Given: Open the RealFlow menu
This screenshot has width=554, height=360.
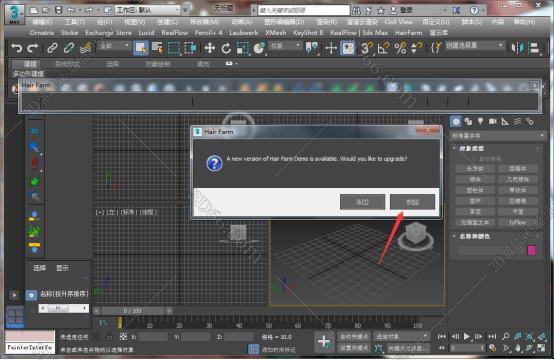Looking at the screenshot, I should click(175, 33).
